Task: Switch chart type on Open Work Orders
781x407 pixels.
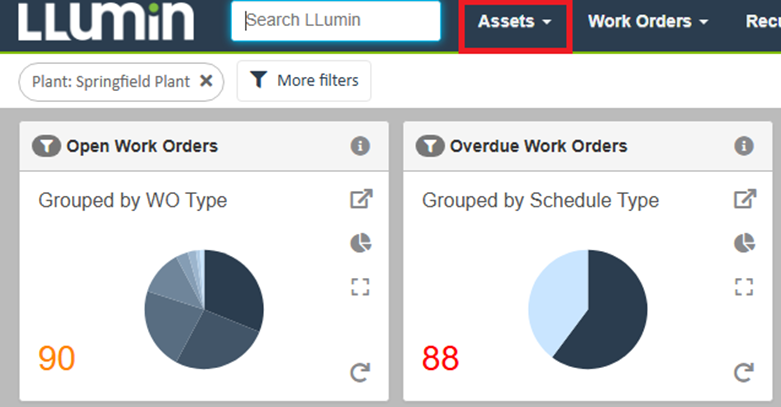Action: 360,242
